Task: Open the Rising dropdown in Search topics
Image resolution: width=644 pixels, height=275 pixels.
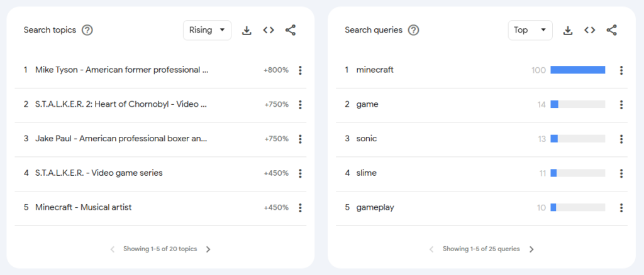Action: pyautogui.click(x=207, y=30)
